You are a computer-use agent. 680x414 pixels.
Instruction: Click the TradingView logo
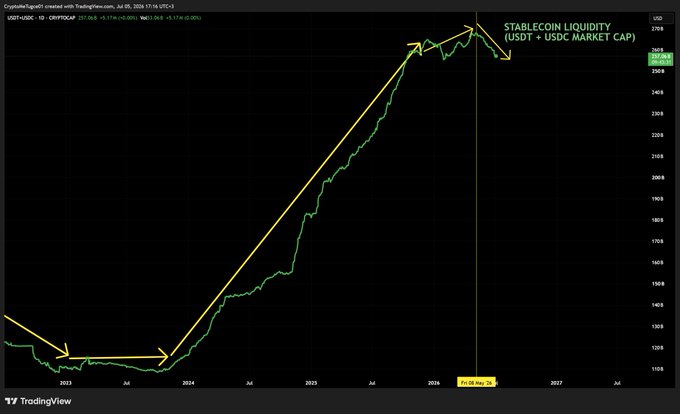38,401
